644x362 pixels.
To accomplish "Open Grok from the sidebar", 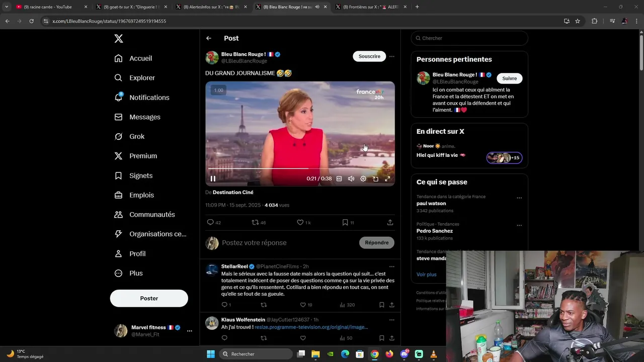I will pos(129,137).
